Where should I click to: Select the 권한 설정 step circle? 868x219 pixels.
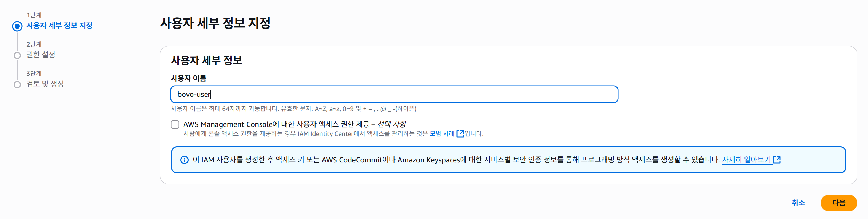(17, 55)
